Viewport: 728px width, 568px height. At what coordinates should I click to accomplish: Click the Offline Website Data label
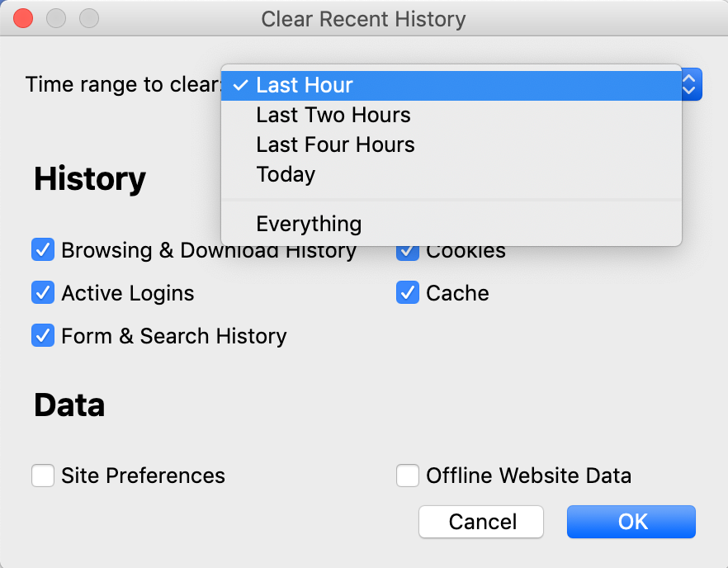529,476
